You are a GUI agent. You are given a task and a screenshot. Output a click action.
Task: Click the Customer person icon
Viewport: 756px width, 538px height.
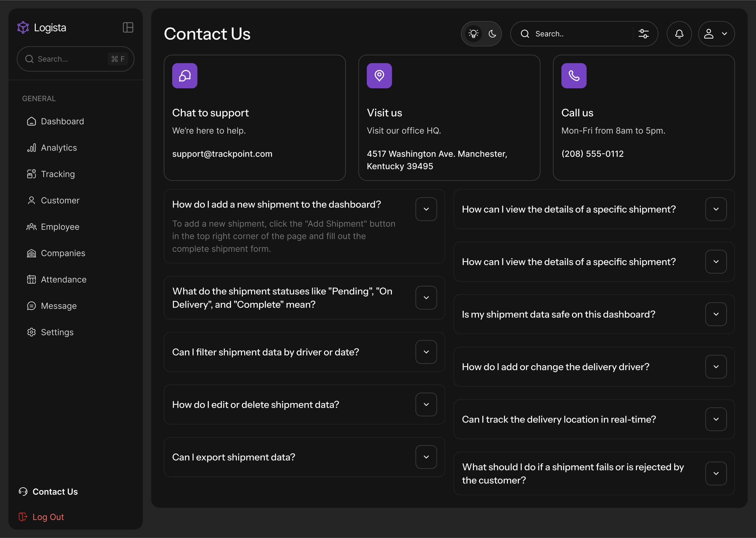coord(32,200)
